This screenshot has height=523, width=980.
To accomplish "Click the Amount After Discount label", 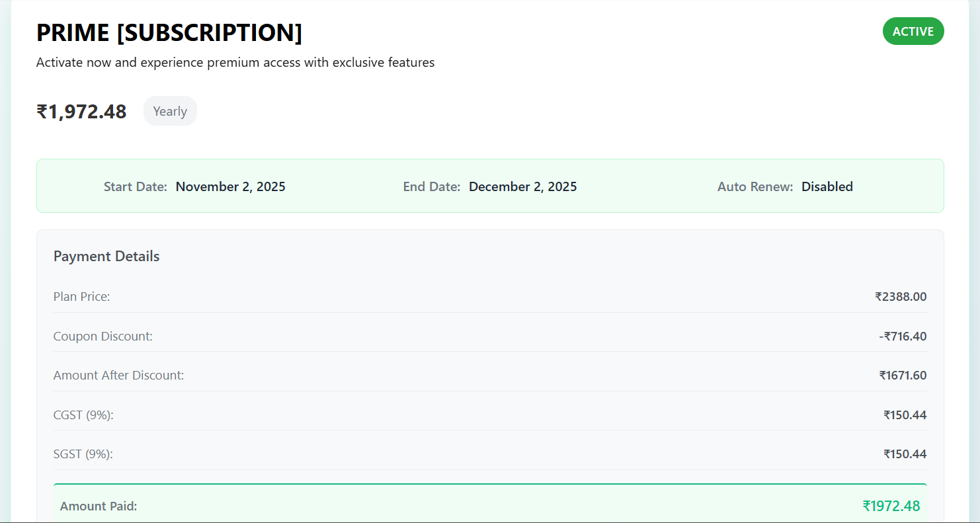I will (x=118, y=375).
